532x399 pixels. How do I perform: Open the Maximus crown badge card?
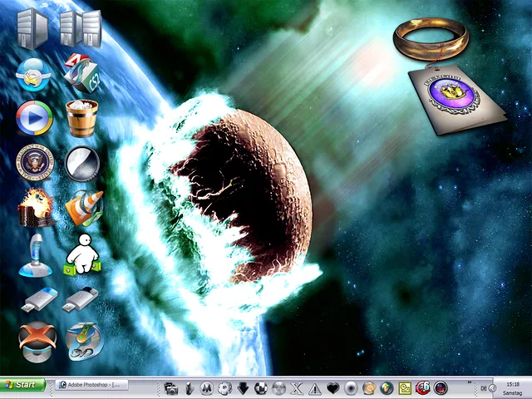(457, 100)
